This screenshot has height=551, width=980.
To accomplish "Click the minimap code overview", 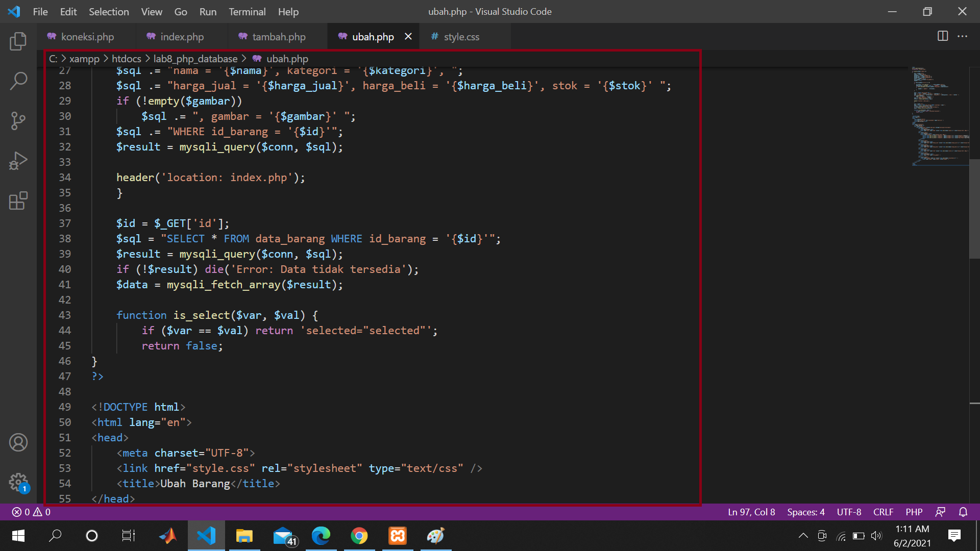I will 940,115.
